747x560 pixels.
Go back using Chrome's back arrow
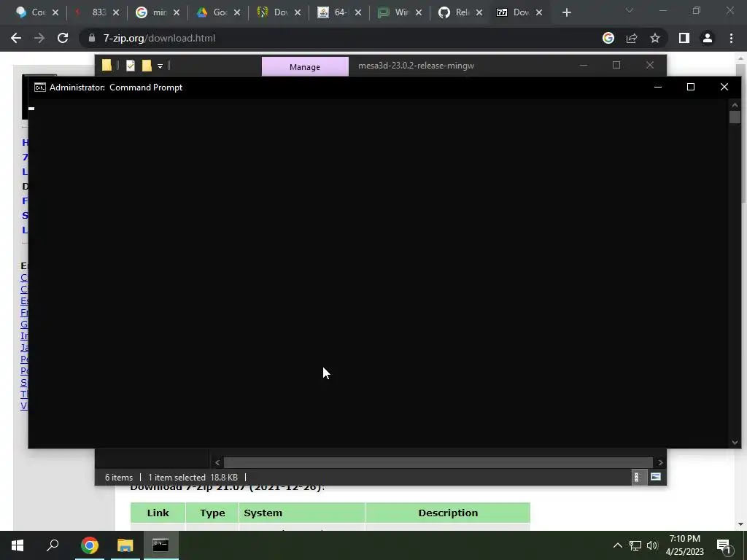tap(16, 38)
